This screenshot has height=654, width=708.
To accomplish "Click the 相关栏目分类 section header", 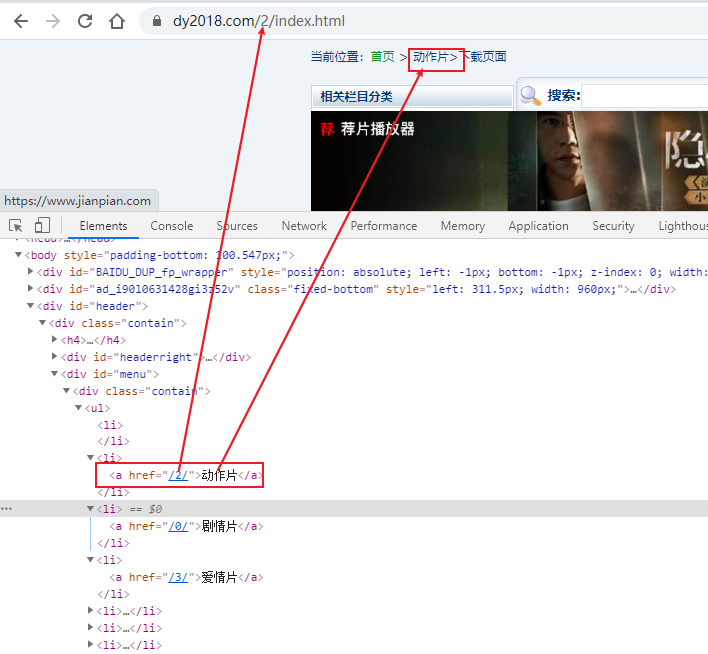I will pyautogui.click(x=356, y=97).
